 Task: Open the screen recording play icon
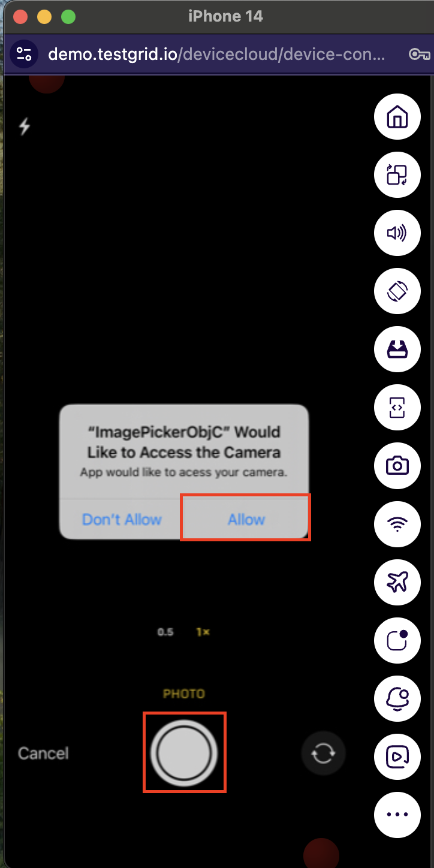tap(397, 757)
